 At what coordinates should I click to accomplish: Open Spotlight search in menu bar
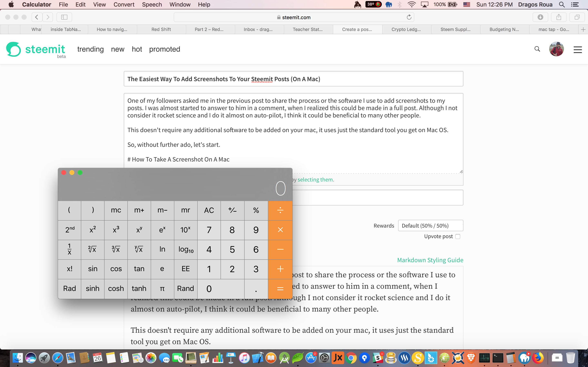pos(561,4)
